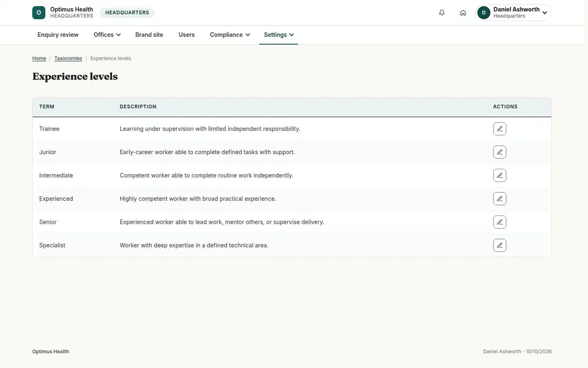Go to the home icon in header

pos(463,13)
